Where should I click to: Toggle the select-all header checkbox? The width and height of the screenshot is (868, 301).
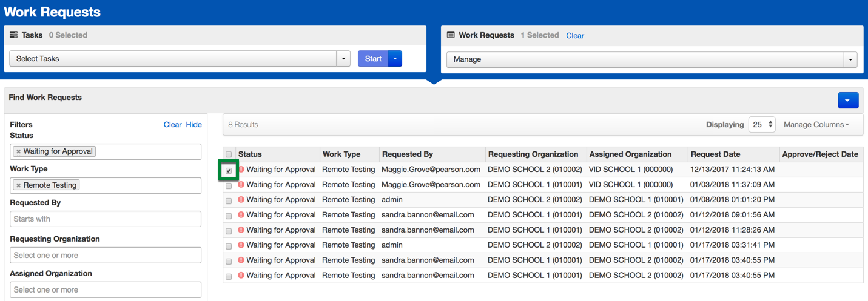pos(229,155)
